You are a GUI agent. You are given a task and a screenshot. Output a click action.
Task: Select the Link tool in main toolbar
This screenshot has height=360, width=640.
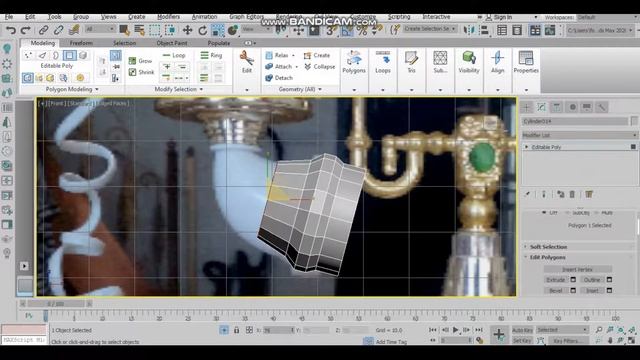click(43, 30)
